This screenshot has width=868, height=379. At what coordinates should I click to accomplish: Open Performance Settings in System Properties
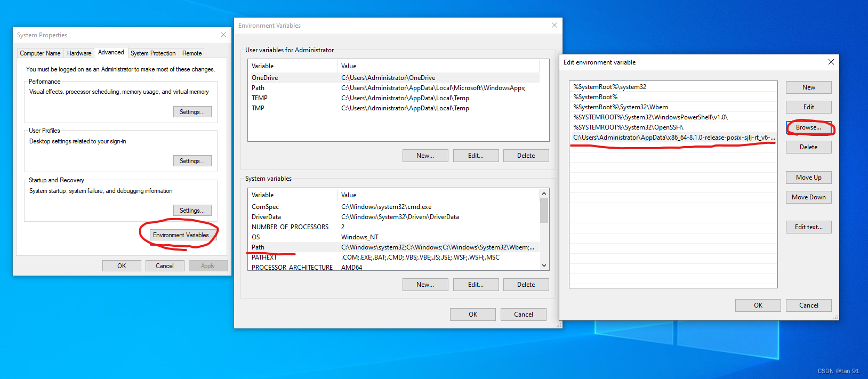pyautogui.click(x=192, y=112)
